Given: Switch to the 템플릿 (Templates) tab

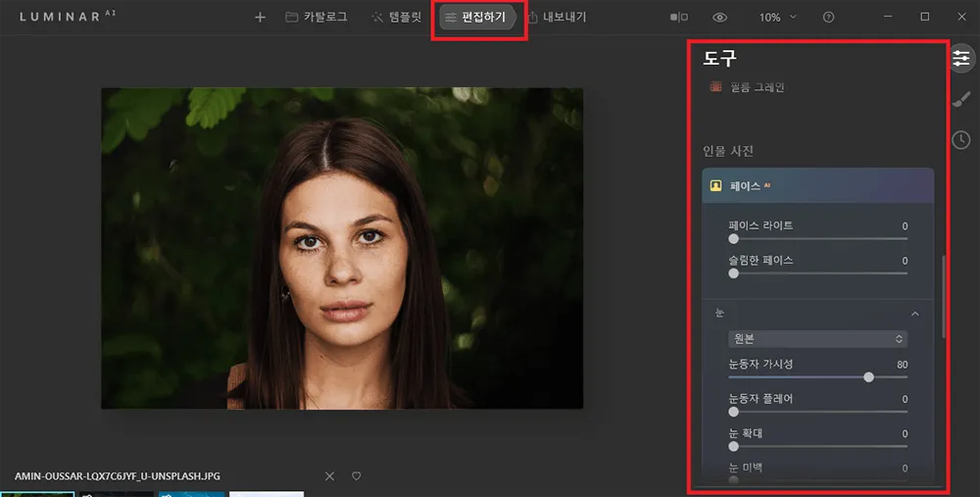Looking at the screenshot, I should tap(396, 18).
